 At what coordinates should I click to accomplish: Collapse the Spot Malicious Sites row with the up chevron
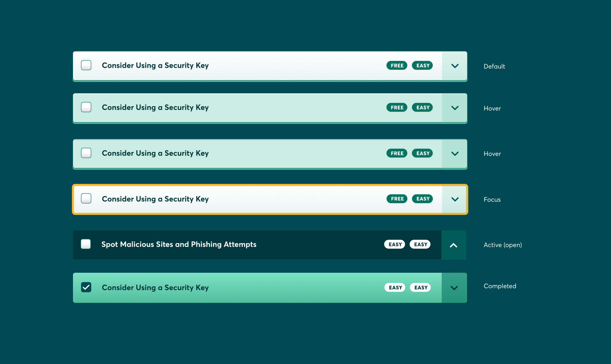pyautogui.click(x=453, y=245)
